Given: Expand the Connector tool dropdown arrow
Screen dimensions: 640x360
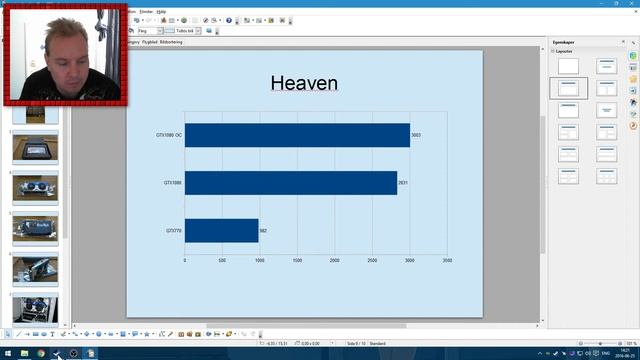Looking at the screenshot, I should click(80, 334).
